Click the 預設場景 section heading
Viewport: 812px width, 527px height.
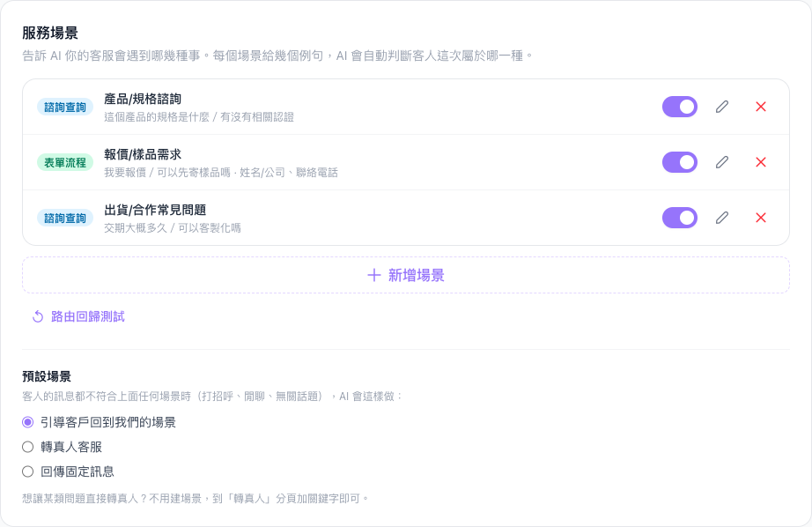coord(47,376)
